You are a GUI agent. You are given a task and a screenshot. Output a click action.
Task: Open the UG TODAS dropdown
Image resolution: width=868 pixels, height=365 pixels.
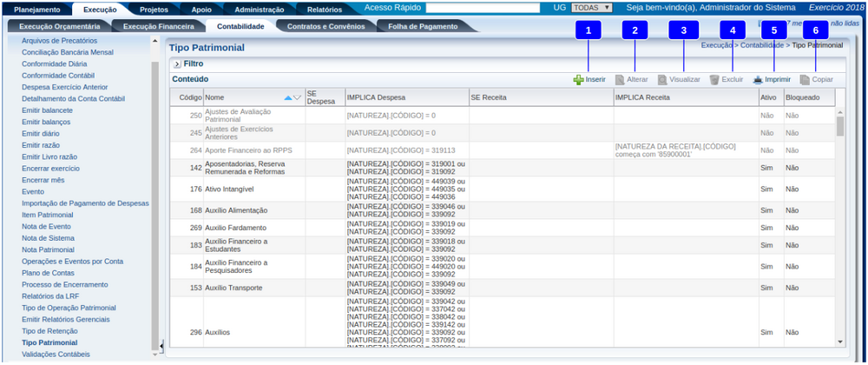(593, 7)
